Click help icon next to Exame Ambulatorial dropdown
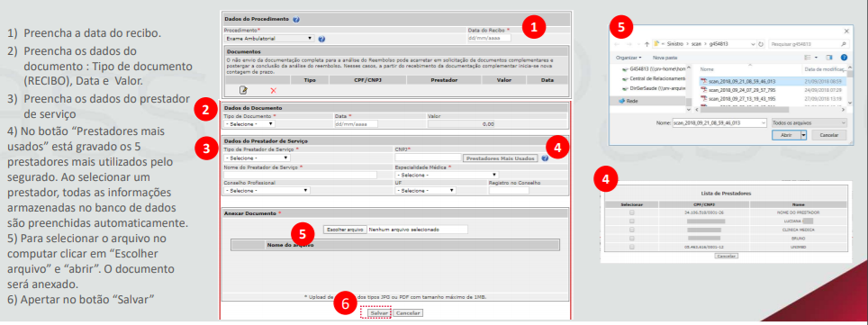The image size is (868, 325). (x=321, y=39)
